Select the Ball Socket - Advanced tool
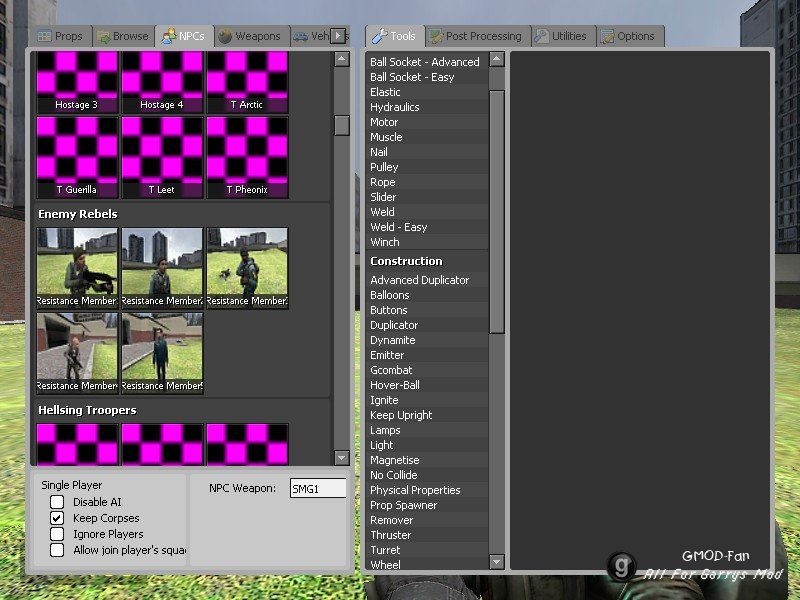Viewport: 800px width, 600px height. click(x=427, y=62)
